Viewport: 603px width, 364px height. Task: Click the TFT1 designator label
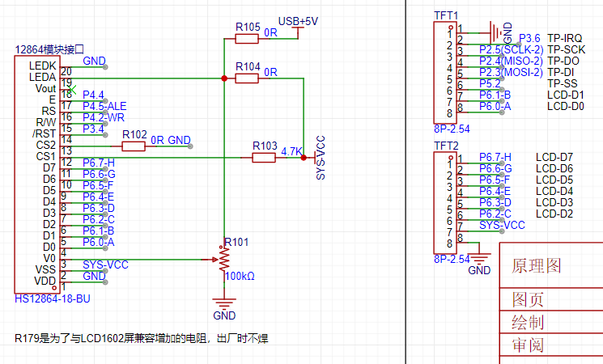(446, 15)
